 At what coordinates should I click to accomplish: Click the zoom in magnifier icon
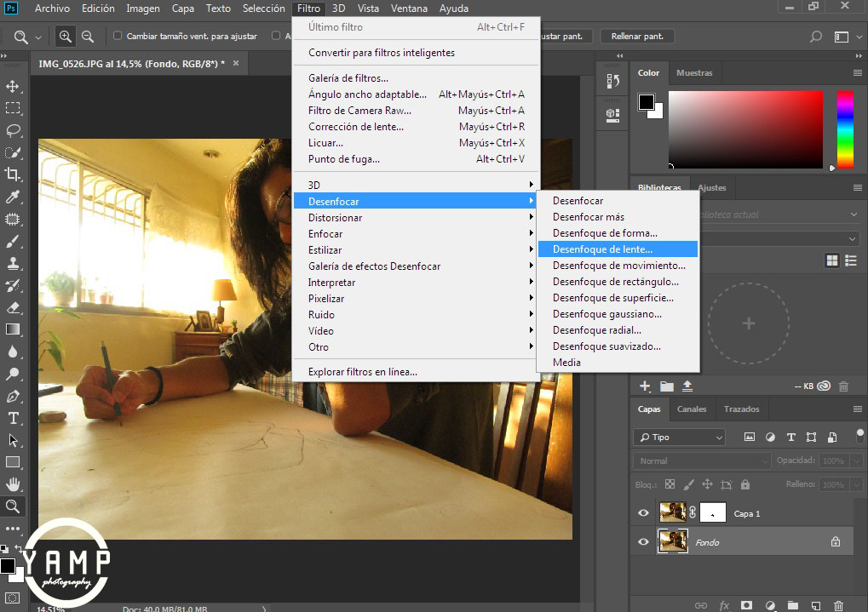66,37
